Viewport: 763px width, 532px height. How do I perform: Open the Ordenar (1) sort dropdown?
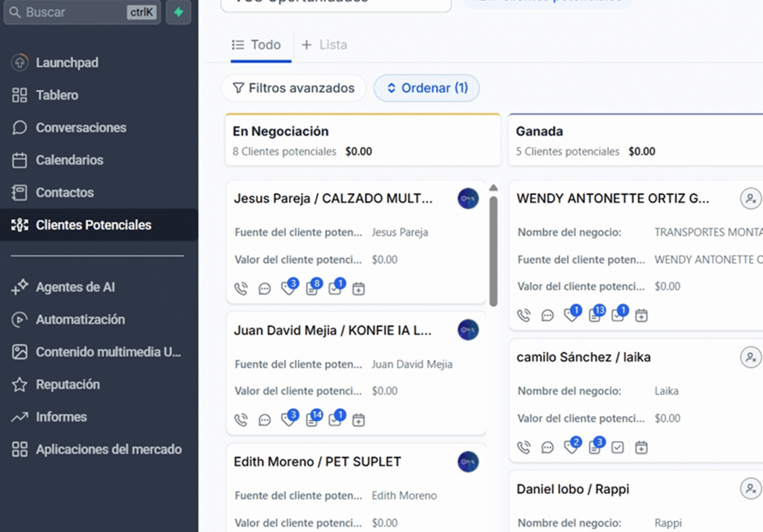coord(426,88)
